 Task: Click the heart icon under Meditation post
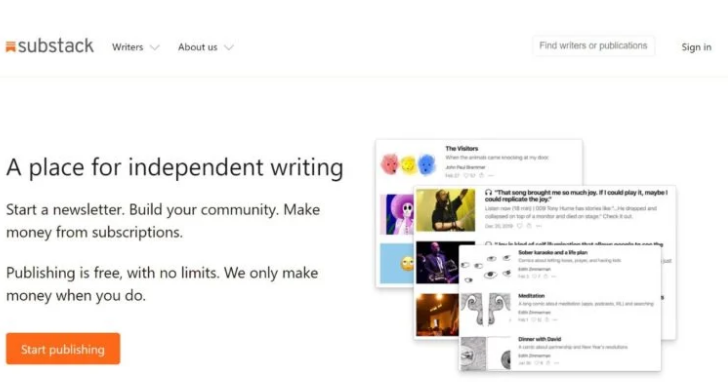point(534,320)
